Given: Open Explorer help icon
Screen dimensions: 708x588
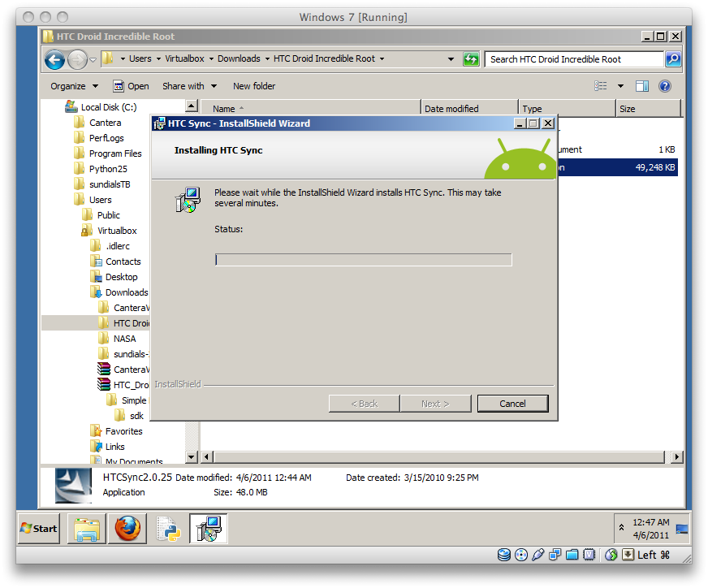Looking at the screenshot, I should [x=665, y=86].
